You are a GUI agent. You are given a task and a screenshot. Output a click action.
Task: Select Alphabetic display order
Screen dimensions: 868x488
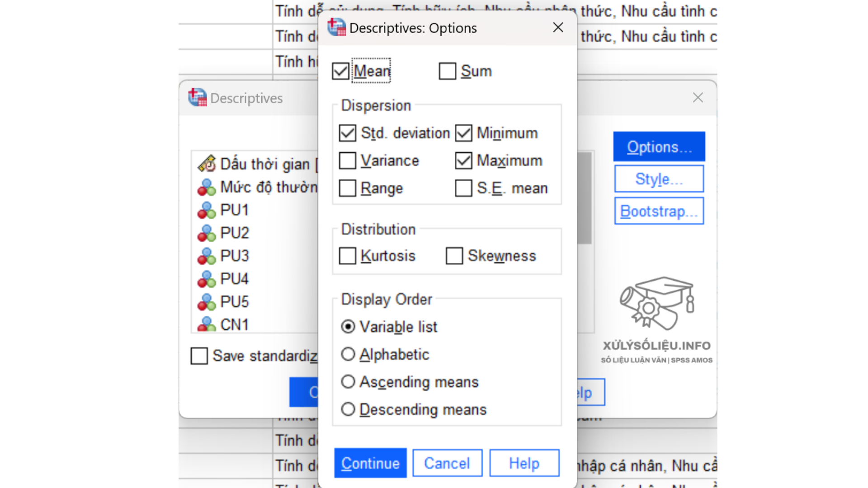pos(348,354)
